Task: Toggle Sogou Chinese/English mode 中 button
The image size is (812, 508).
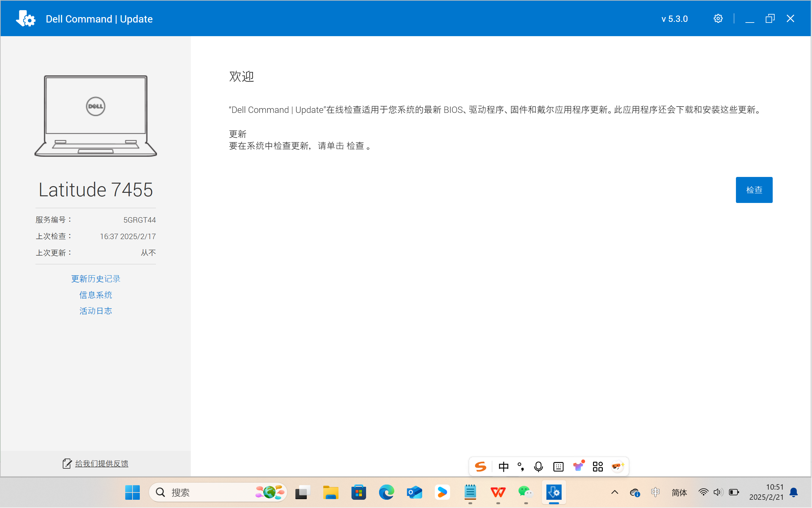Action: tap(503, 466)
